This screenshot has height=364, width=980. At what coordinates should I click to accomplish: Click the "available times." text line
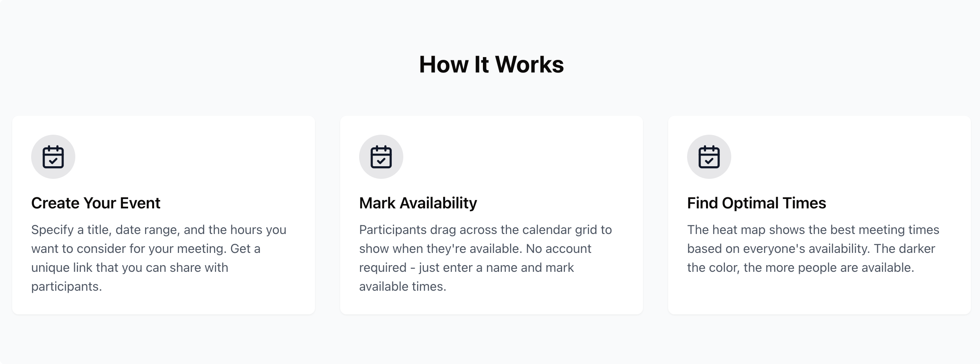click(x=402, y=286)
